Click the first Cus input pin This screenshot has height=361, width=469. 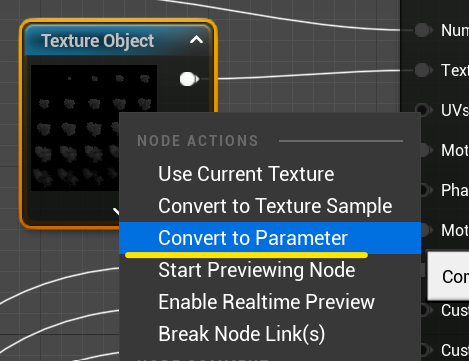coord(426,310)
